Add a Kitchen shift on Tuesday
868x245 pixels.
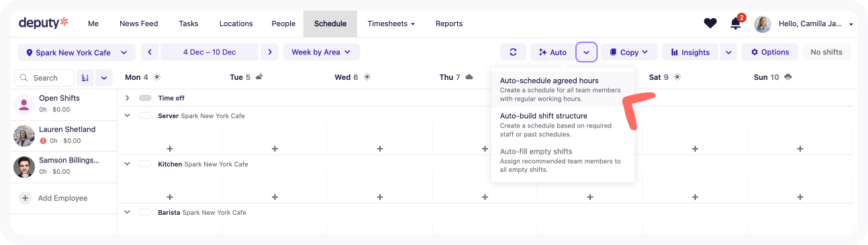(275, 197)
